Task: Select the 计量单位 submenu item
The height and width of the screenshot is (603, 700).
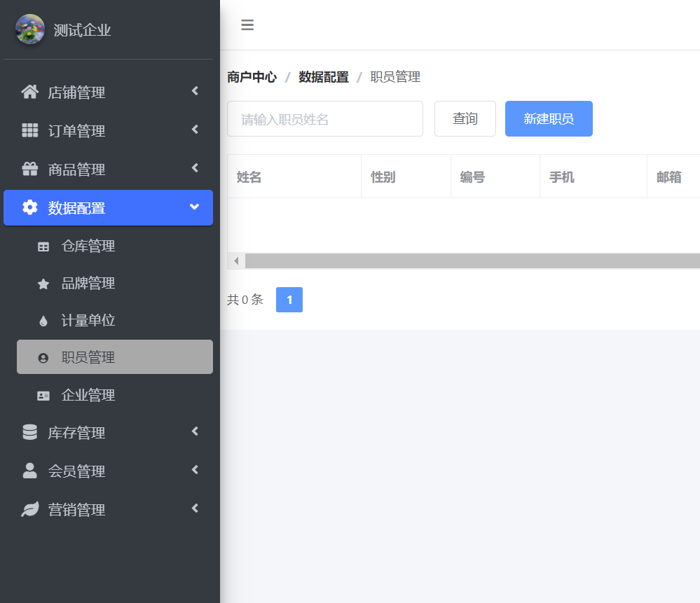Action: [88, 320]
